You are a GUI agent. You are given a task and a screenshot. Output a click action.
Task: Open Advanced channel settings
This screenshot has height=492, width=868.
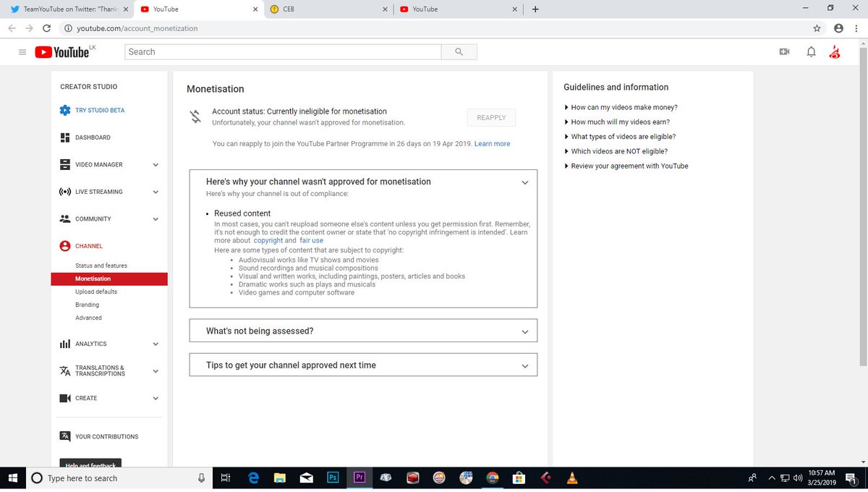89,318
